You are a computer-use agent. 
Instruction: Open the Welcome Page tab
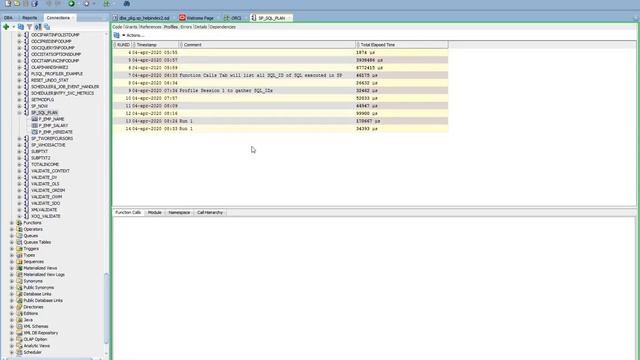196,18
